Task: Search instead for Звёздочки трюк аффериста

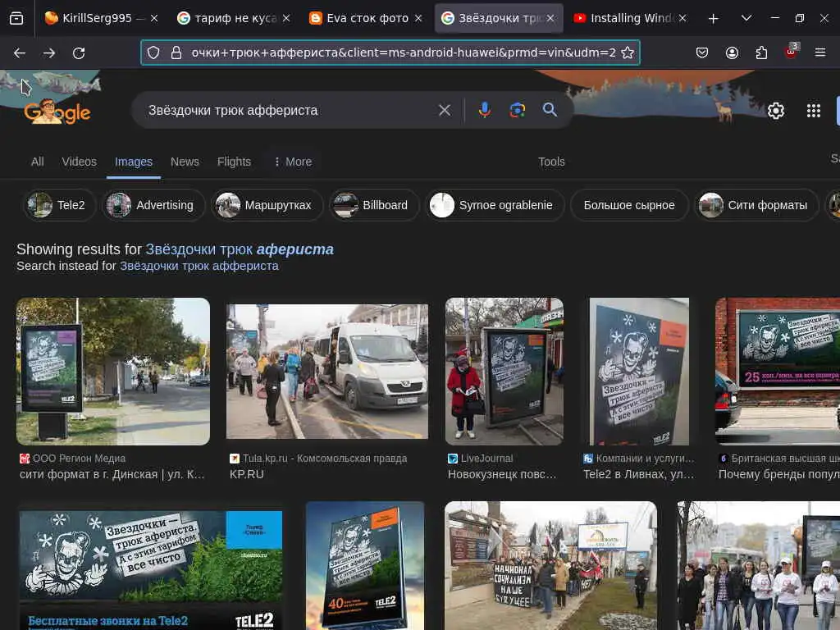Action: [x=199, y=267]
